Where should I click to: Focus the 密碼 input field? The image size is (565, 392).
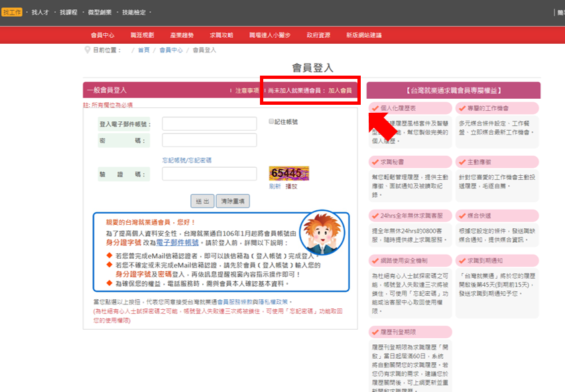[x=210, y=140]
